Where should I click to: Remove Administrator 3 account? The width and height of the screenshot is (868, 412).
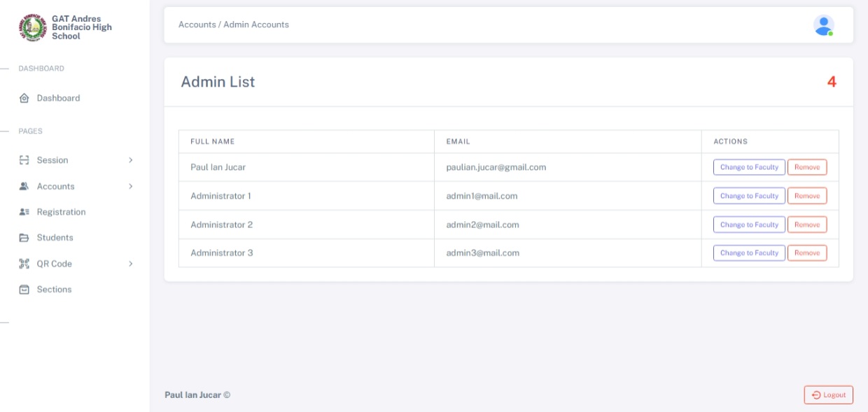tap(807, 253)
